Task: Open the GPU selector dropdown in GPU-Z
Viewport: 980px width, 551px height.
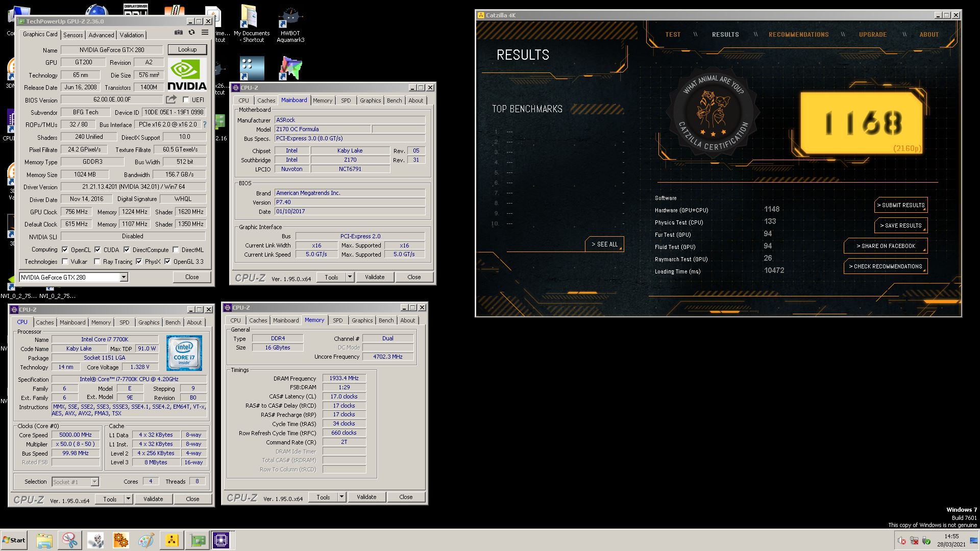Action: click(x=124, y=278)
